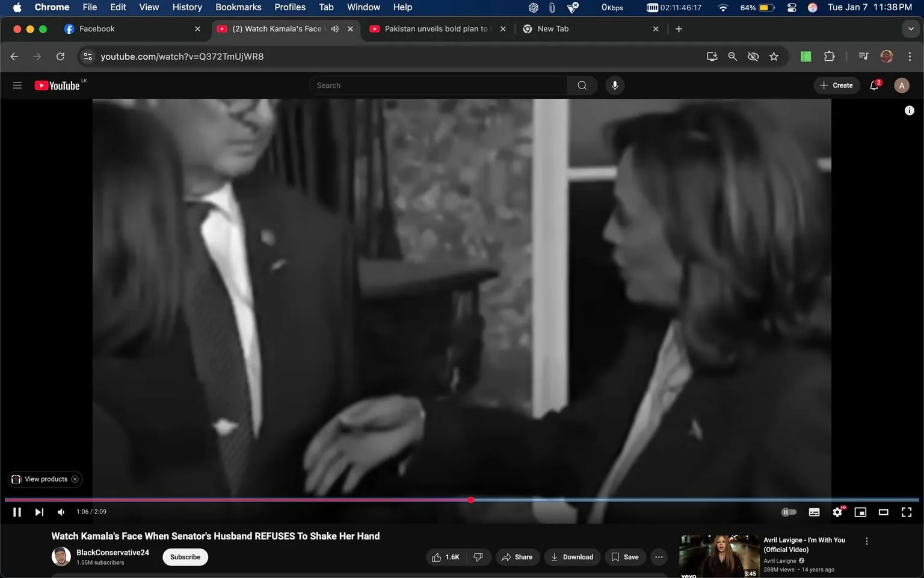Screen dimensions: 924x578
Task: Open options for the Avril Lavigne video
Action: coord(866,540)
